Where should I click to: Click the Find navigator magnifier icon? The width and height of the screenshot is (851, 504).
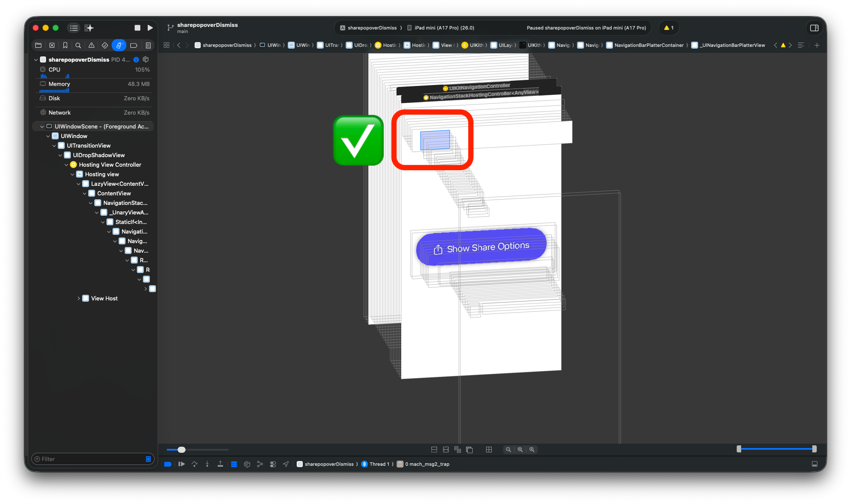pyautogui.click(x=78, y=45)
